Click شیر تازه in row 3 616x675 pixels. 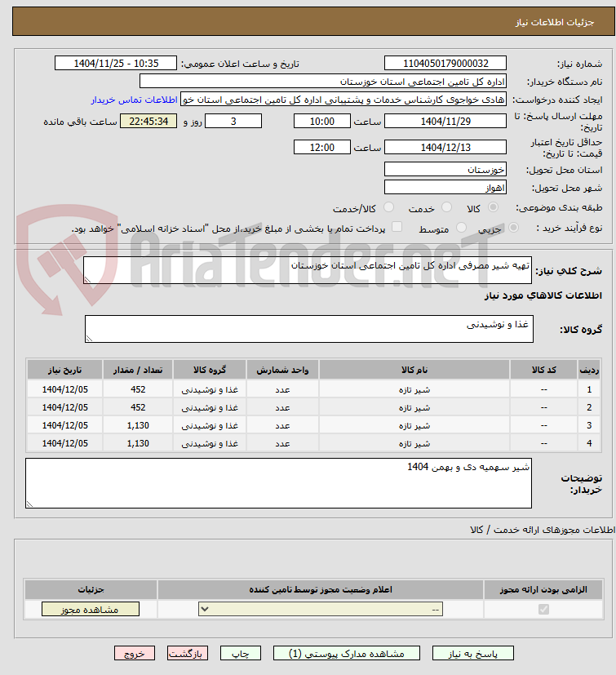coord(414,426)
